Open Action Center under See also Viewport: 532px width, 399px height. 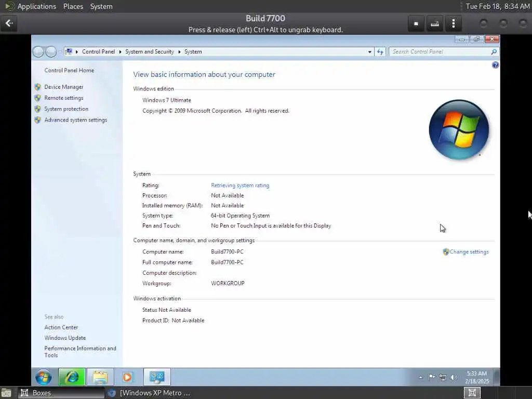(x=61, y=327)
